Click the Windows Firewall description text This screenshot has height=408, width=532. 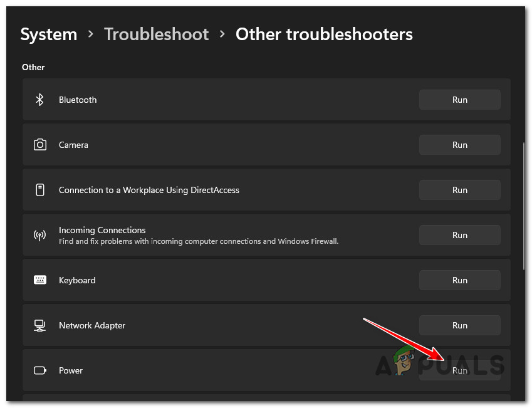point(199,241)
